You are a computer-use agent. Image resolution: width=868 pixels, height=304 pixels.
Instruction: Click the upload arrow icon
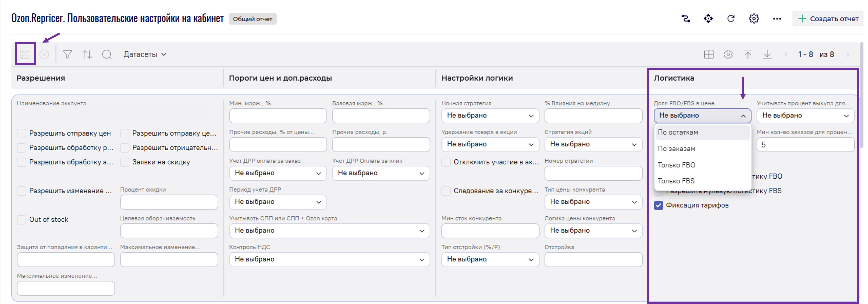point(748,54)
